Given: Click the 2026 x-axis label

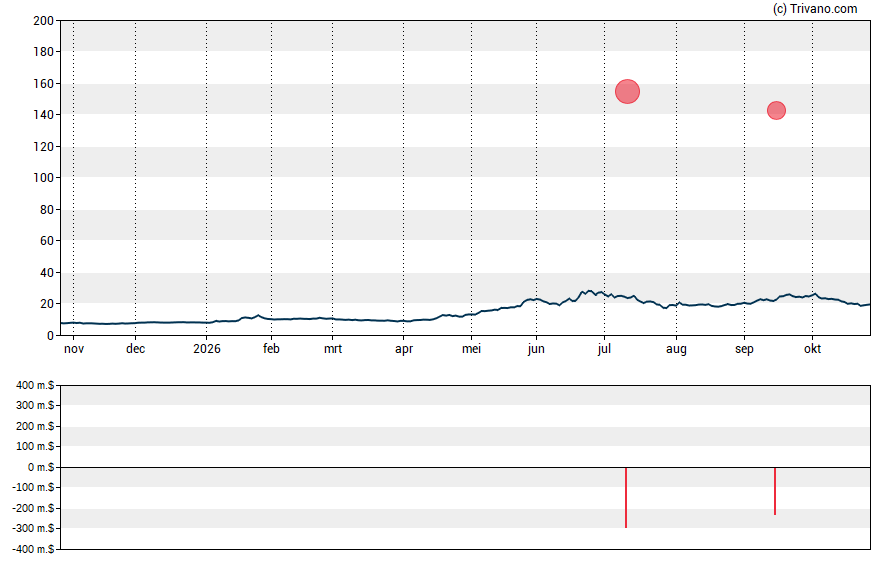Looking at the screenshot, I should [207, 349].
